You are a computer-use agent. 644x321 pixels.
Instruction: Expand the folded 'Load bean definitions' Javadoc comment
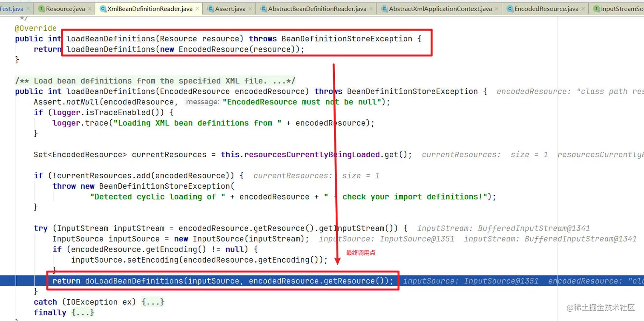155,81
